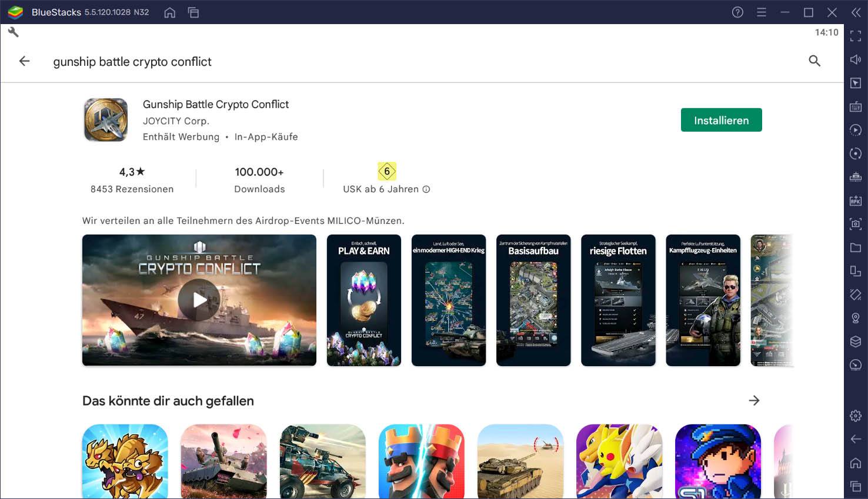Select the yellow USK 6 badge
The image size is (868, 499).
(387, 171)
